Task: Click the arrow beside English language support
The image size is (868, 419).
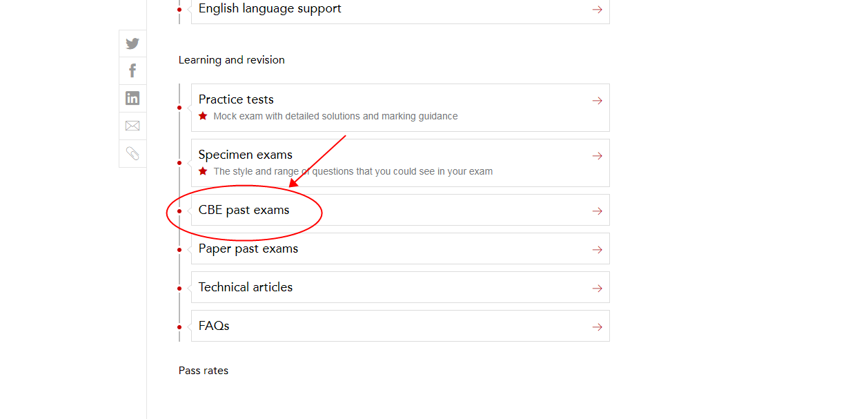Action: point(598,10)
